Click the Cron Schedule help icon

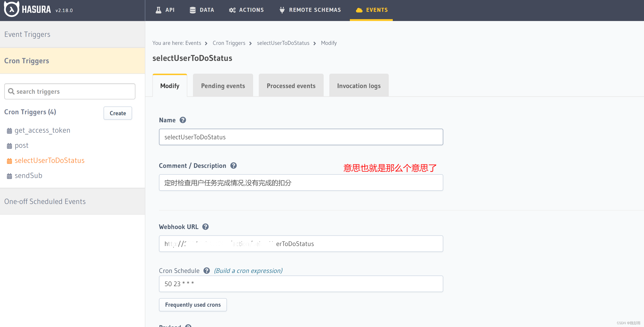[x=206, y=271]
